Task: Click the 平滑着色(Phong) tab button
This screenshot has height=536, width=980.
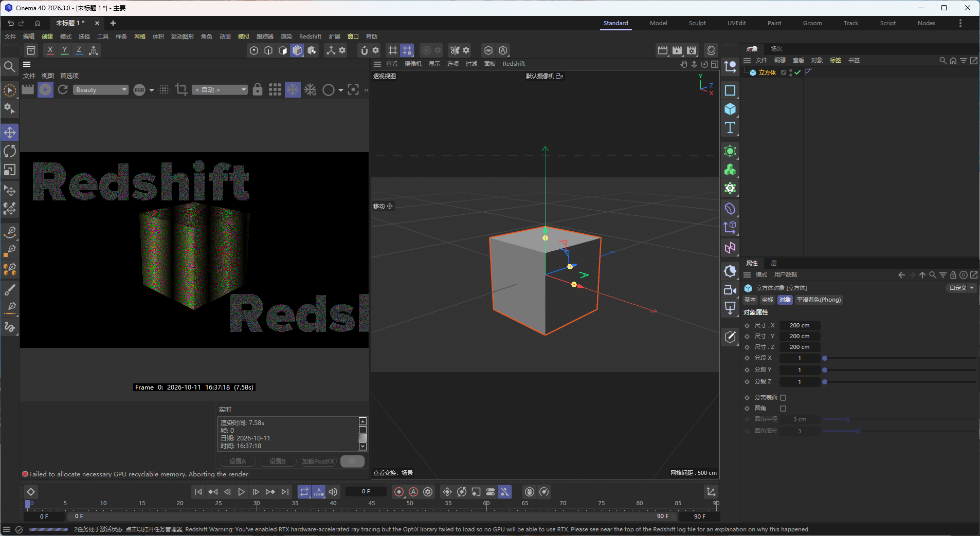Action: [x=819, y=300]
